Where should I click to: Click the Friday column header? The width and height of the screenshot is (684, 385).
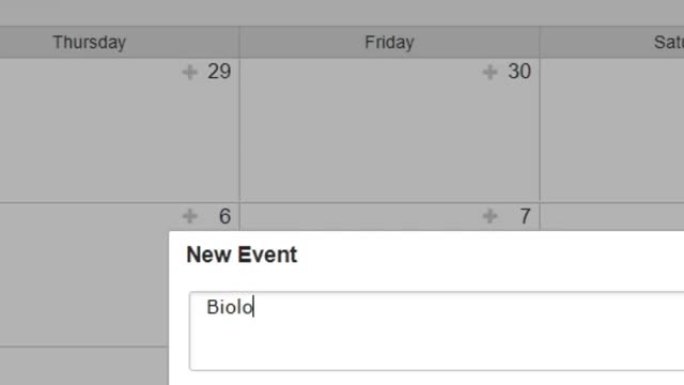[390, 42]
